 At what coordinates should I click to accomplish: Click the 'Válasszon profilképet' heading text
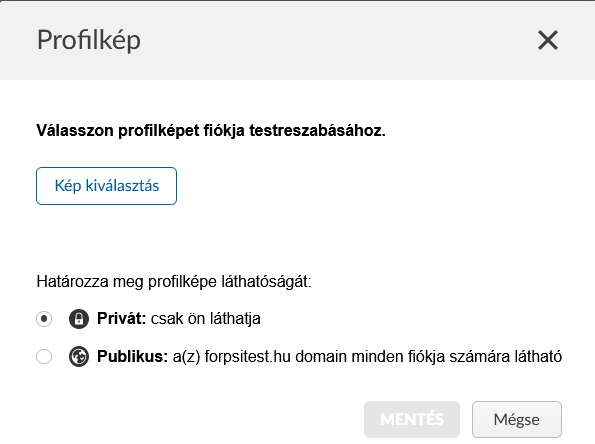(x=211, y=131)
